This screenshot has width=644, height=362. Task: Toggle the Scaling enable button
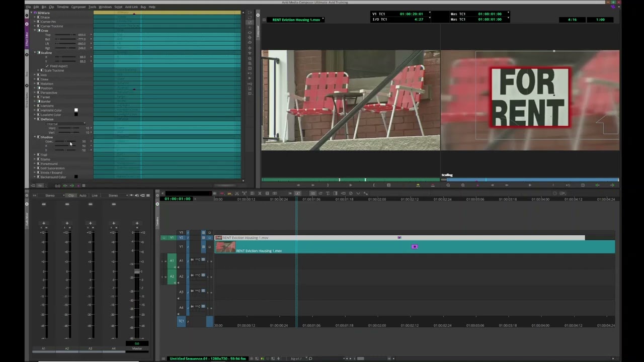coord(39,53)
